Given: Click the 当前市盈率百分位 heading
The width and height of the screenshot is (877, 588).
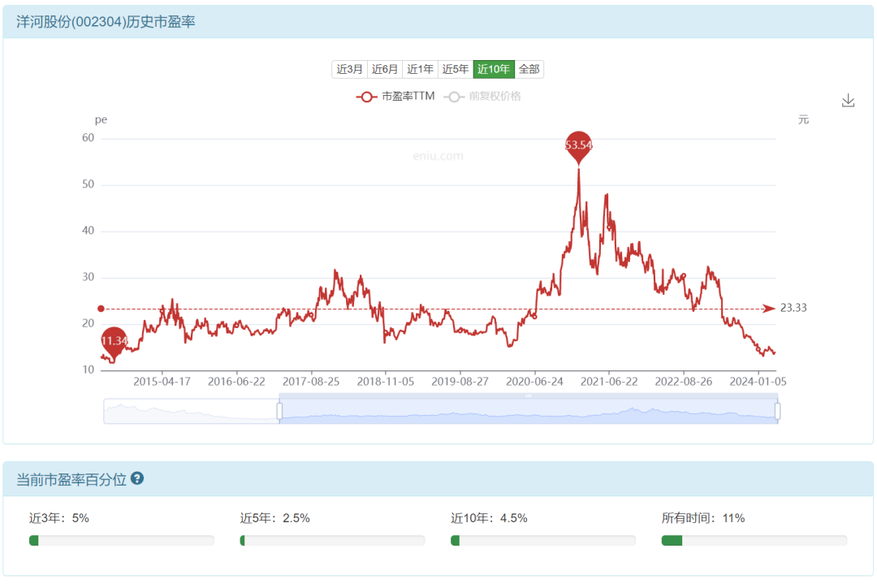Looking at the screenshot, I should click(x=71, y=479).
